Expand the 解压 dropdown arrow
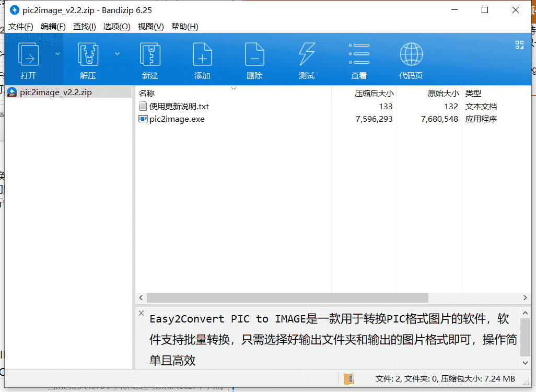The image size is (536, 392). point(117,54)
